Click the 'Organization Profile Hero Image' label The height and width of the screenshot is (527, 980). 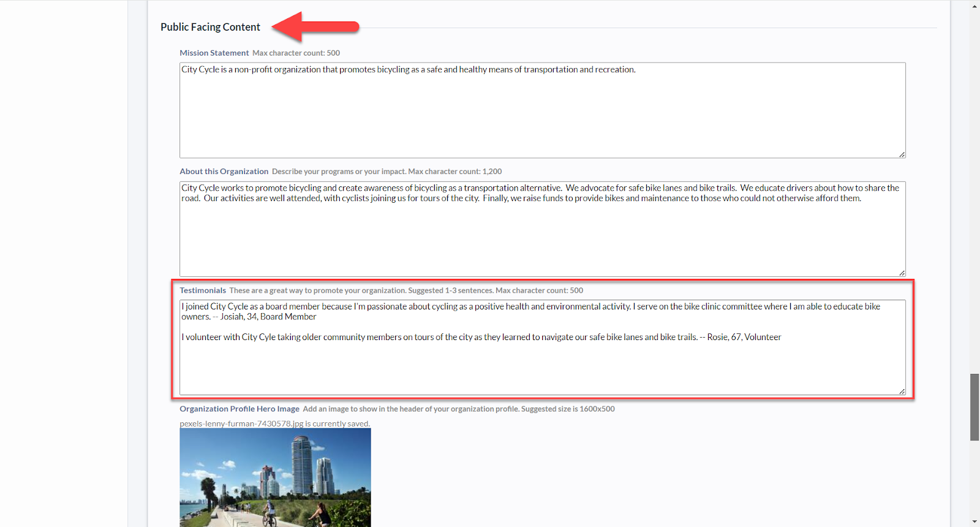(239, 409)
